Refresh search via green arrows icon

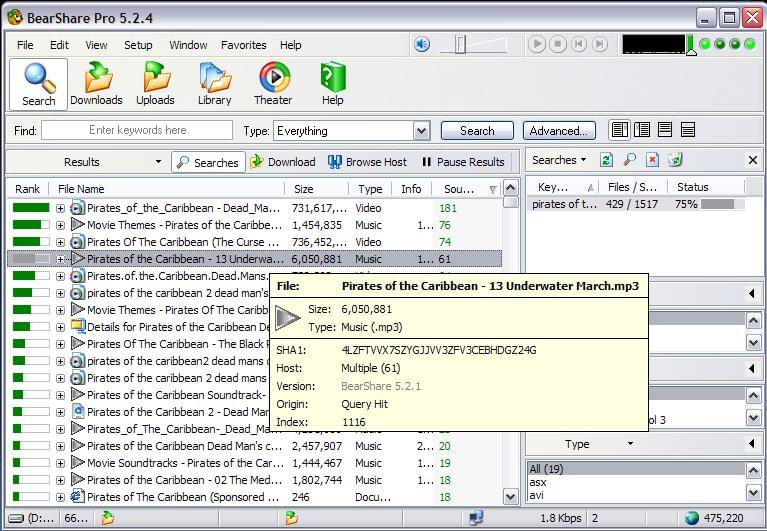[606, 160]
